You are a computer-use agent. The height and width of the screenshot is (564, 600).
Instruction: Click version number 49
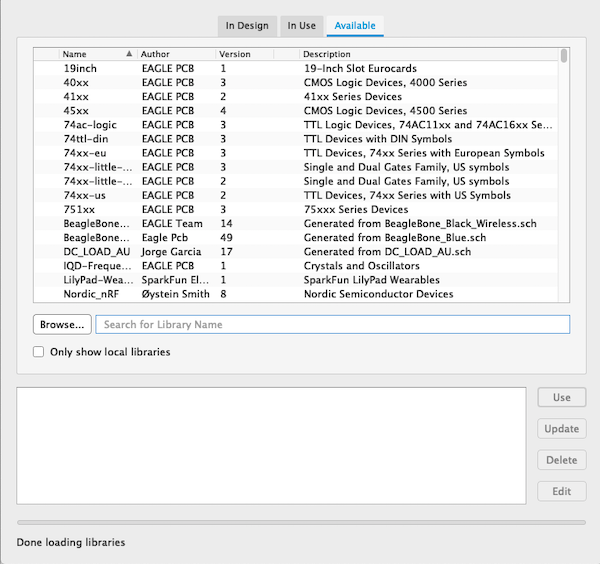coord(227,238)
